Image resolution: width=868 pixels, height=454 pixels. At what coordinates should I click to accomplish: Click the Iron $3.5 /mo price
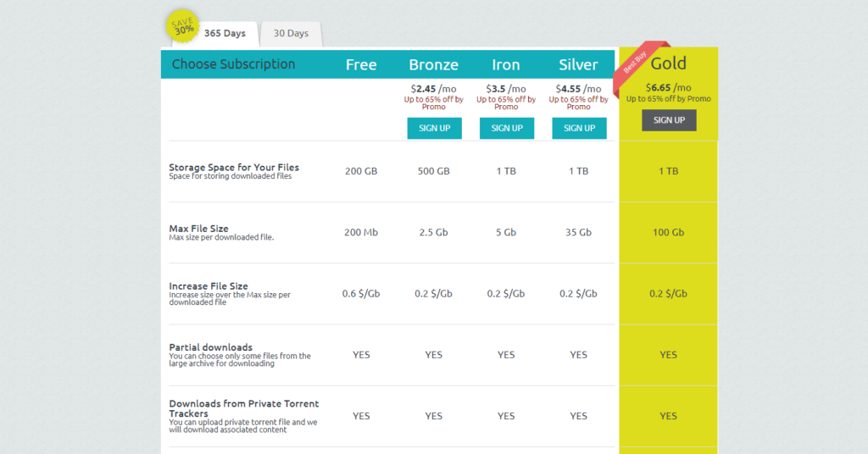pos(506,89)
